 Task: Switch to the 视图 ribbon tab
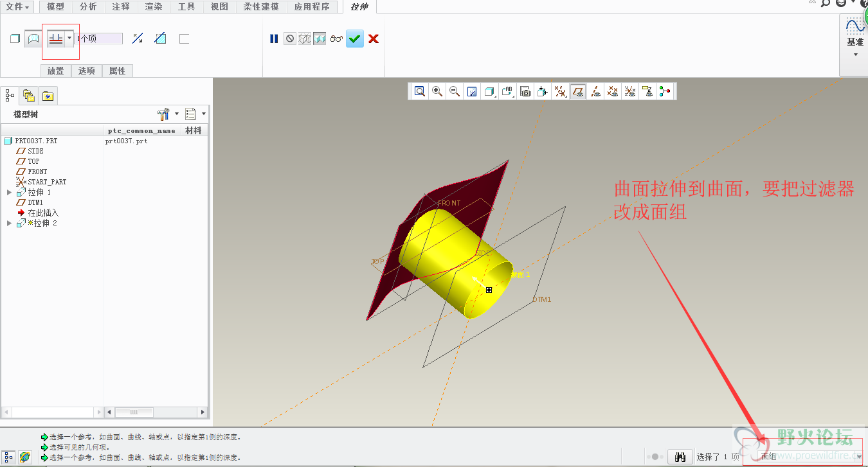219,6
